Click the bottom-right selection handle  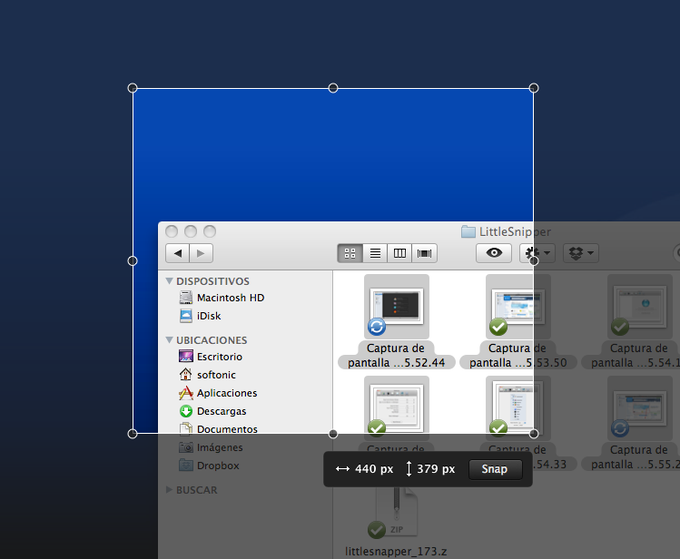(534, 434)
